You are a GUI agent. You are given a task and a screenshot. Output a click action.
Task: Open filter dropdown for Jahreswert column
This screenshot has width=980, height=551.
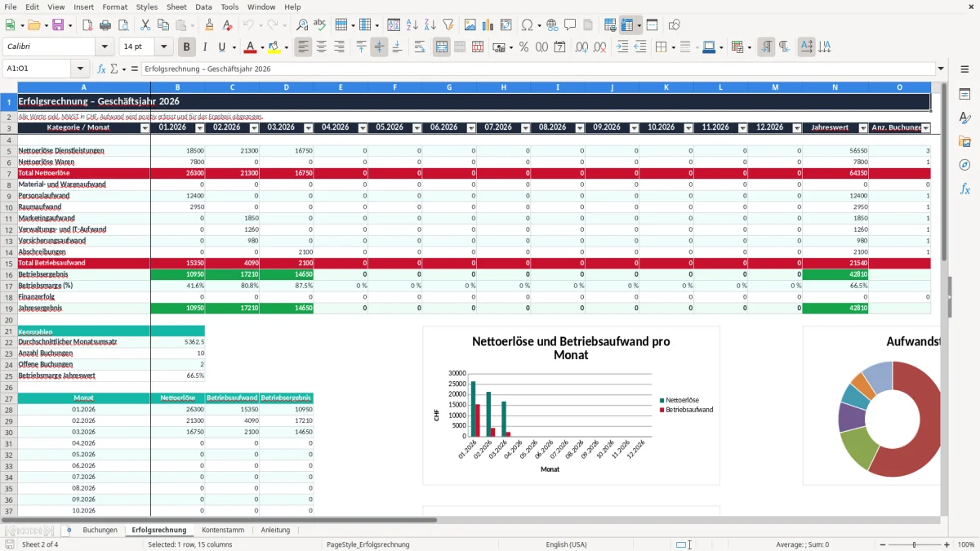[863, 128]
